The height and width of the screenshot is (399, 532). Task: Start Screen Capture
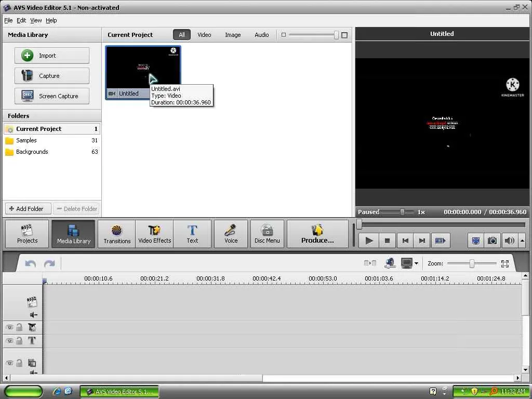click(x=52, y=96)
